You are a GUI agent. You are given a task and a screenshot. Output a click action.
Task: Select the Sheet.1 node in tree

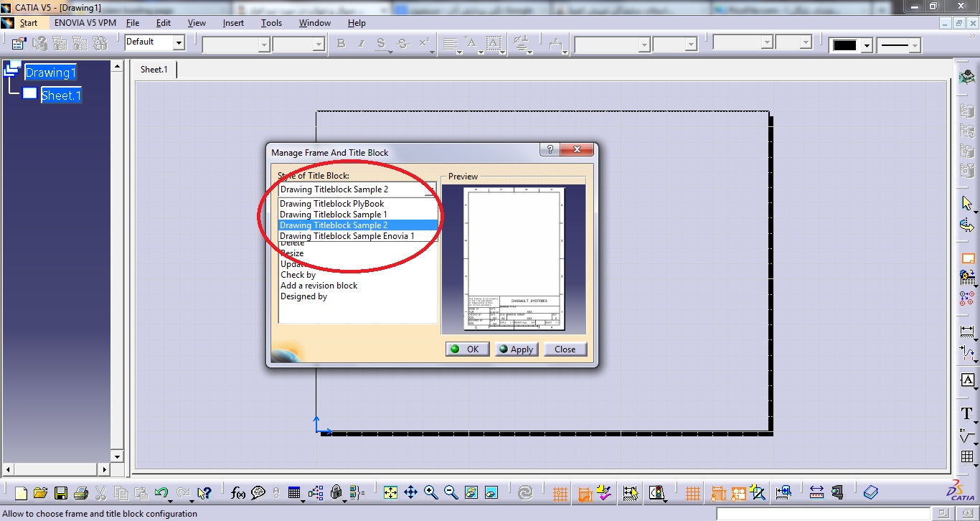60,95
